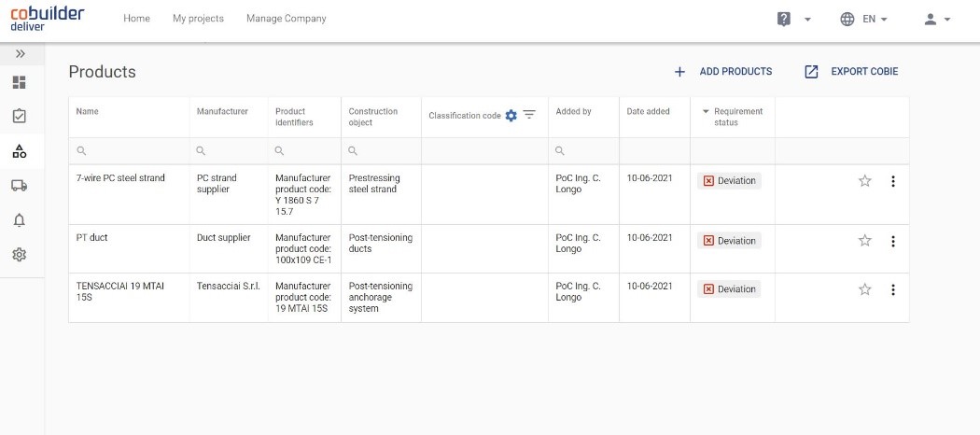Go to My projects menu

(x=198, y=19)
